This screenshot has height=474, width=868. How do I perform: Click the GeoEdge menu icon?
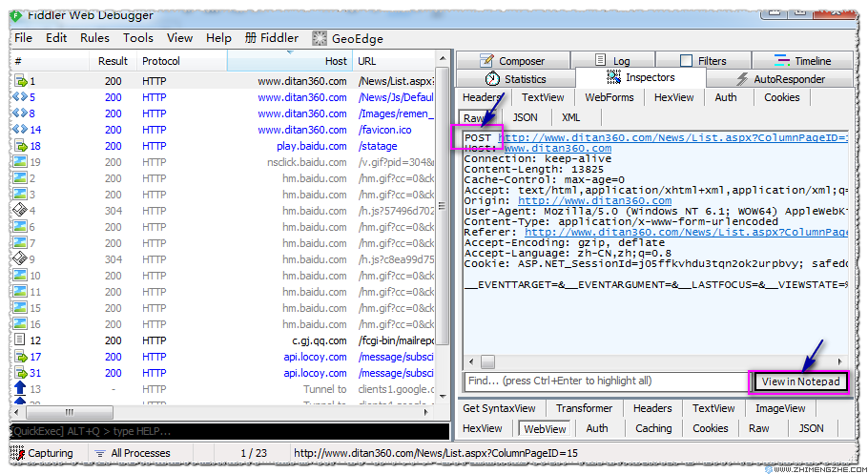pos(319,38)
